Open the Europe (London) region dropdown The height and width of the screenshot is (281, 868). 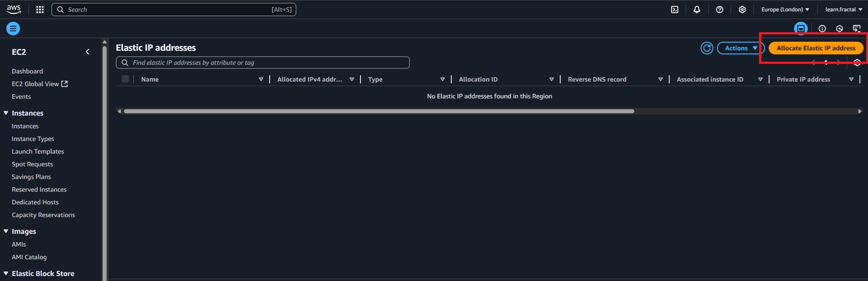coord(785,10)
